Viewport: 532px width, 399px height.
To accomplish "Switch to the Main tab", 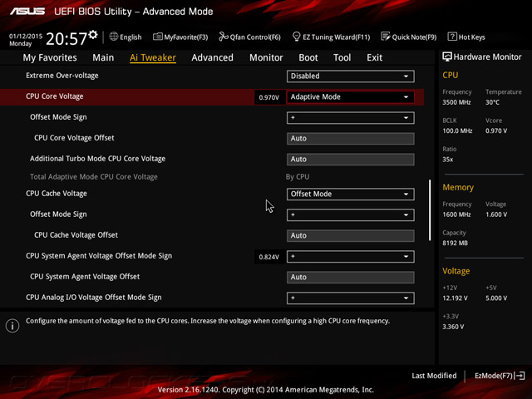I will pos(103,57).
